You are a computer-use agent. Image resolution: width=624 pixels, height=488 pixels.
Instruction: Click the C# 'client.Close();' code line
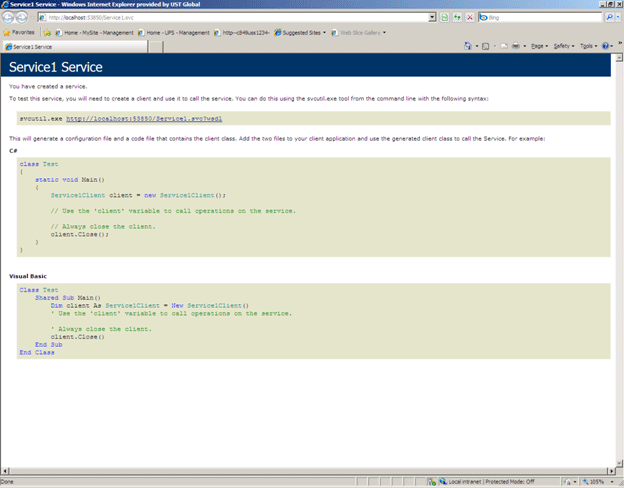pyautogui.click(x=80, y=234)
